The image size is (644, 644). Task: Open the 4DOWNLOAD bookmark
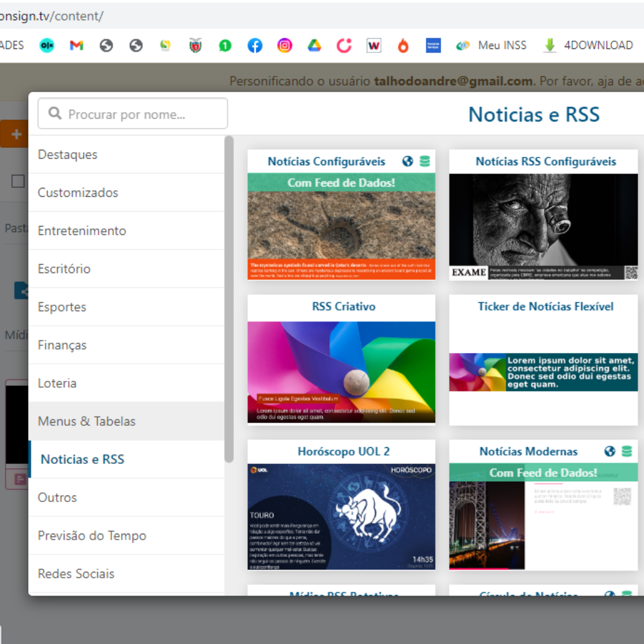point(588,45)
